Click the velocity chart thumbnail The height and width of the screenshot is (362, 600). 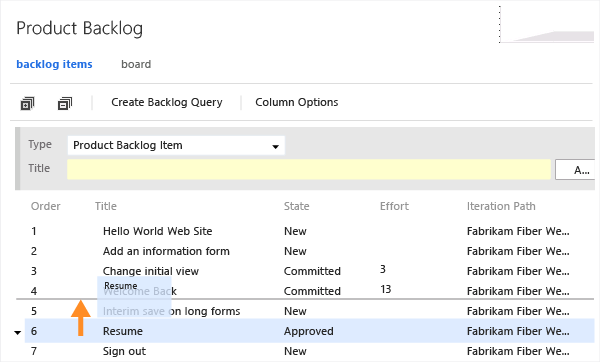pos(547,24)
